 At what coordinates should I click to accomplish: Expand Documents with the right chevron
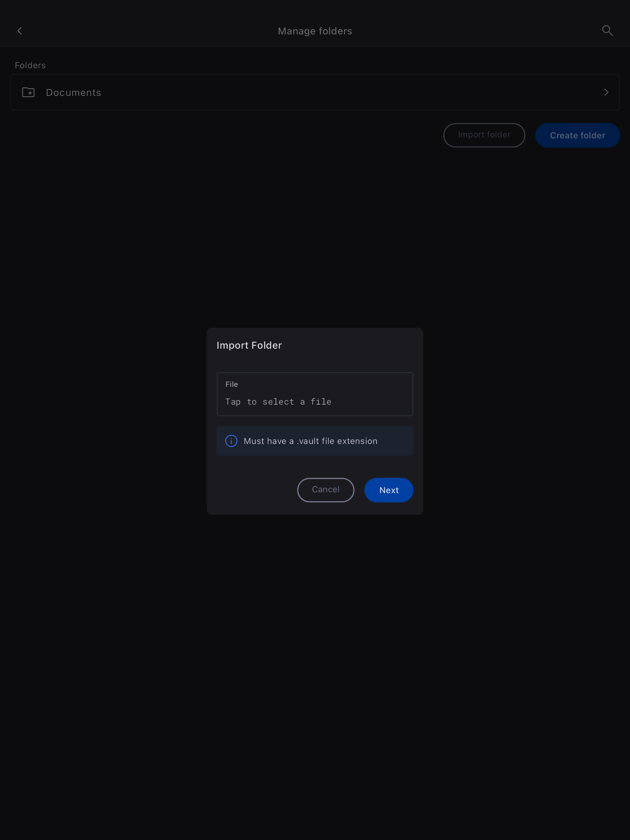point(606,92)
